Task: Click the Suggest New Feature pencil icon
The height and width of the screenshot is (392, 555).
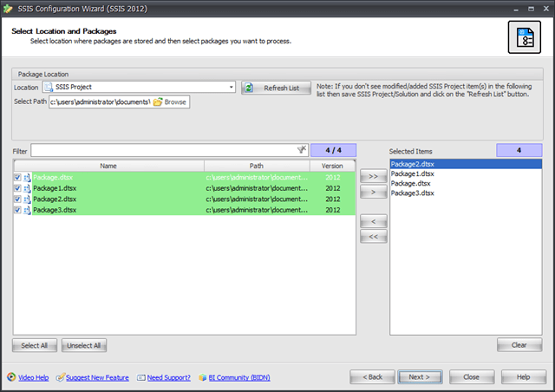Action: tap(60, 377)
